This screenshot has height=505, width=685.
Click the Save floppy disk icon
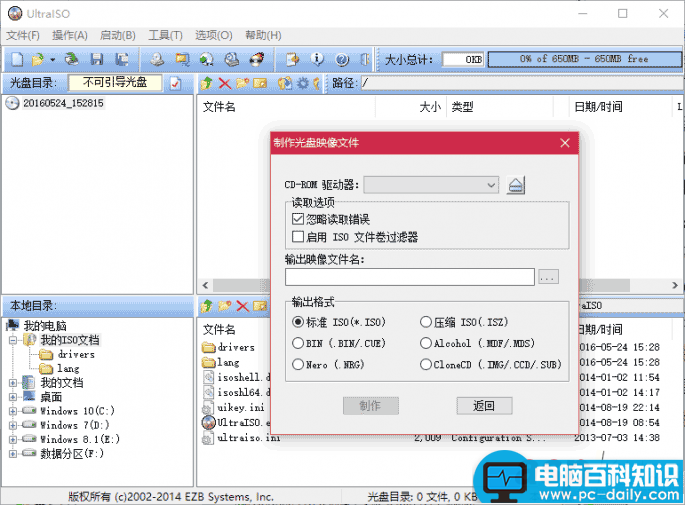pos(97,59)
